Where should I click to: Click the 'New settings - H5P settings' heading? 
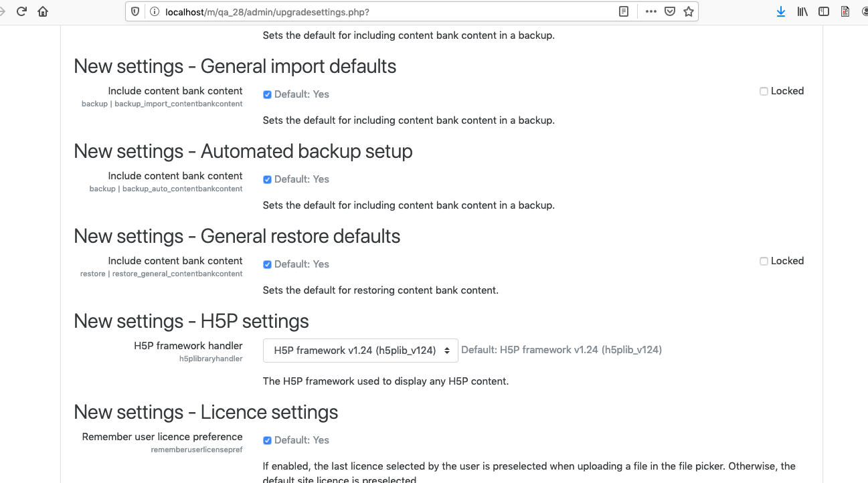tap(191, 321)
